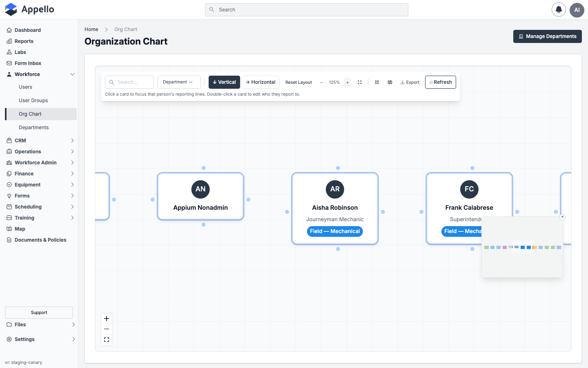
Task: Expand the Scheduling section
Action: click(x=41, y=207)
